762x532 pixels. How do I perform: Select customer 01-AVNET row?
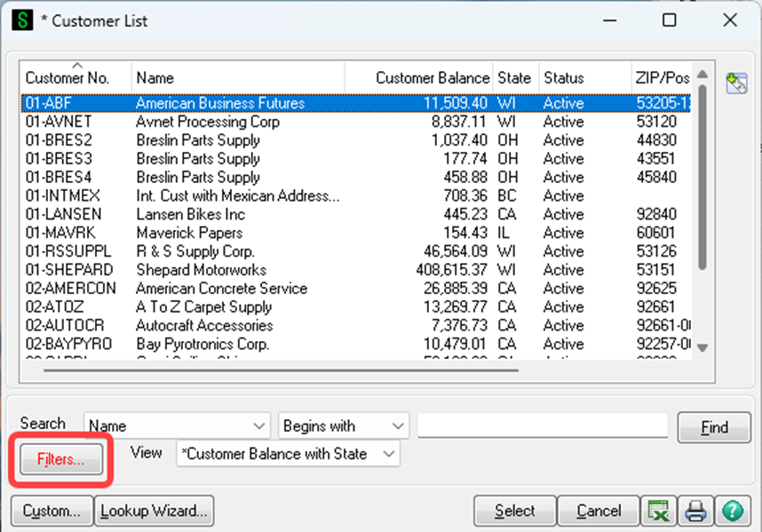click(x=356, y=122)
